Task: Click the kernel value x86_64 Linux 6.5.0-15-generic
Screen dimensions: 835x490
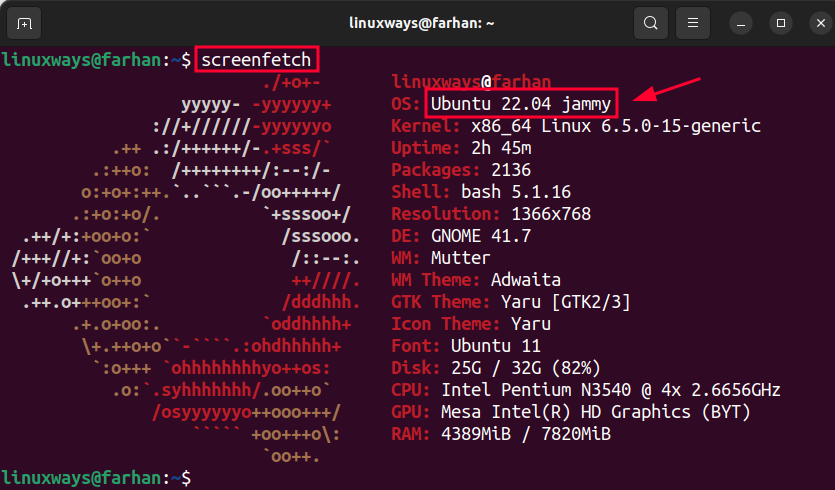Action: pyautogui.click(x=616, y=126)
